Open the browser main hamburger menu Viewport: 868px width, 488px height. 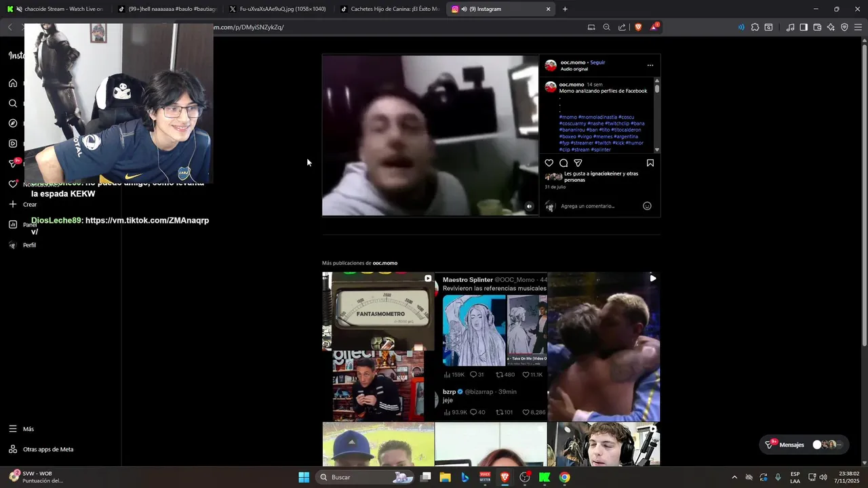click(x=858, y=27)
